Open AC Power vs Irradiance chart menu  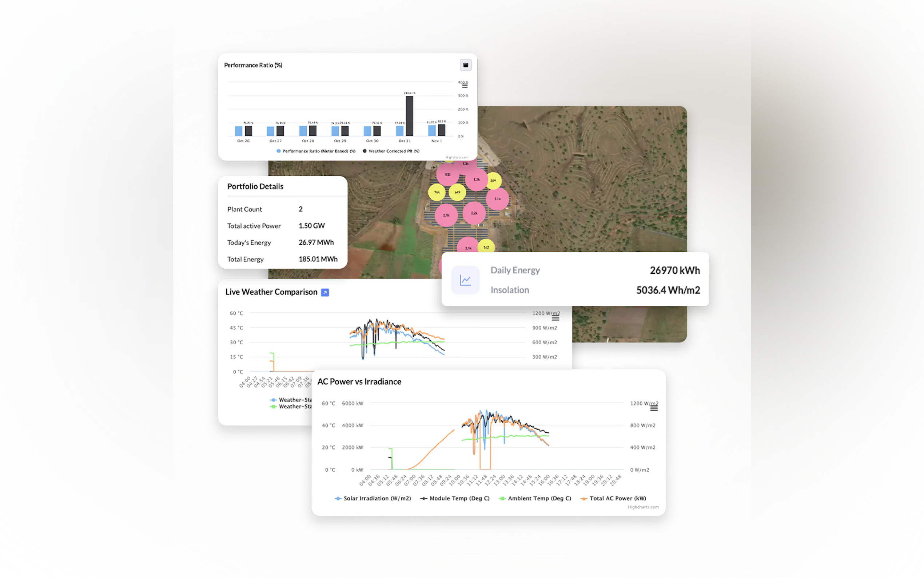(654, 409)
